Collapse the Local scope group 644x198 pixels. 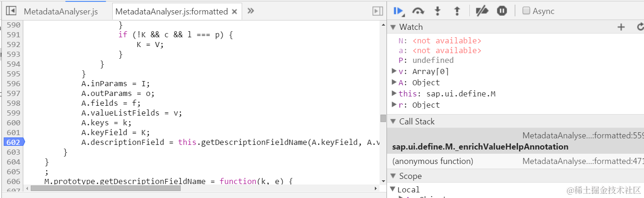click(x=393, y=190)
